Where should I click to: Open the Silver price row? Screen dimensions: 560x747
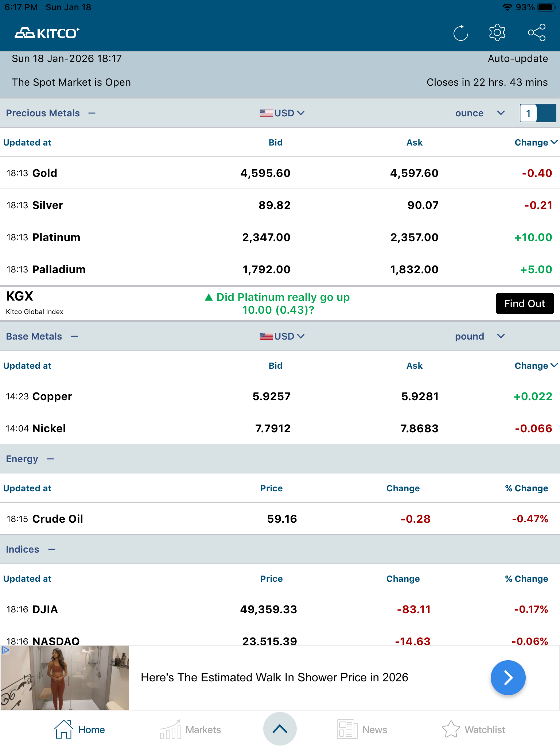[280, 205]
